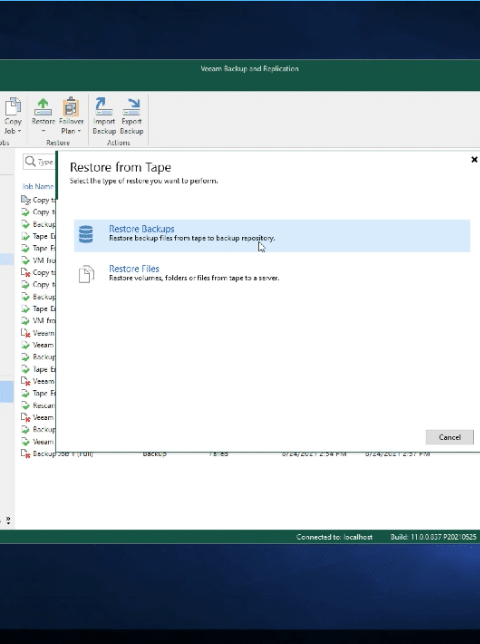Screen dimensions: 480x644
Task: Click the 'Connected to: localhost' status text
Action: point(334,537)
